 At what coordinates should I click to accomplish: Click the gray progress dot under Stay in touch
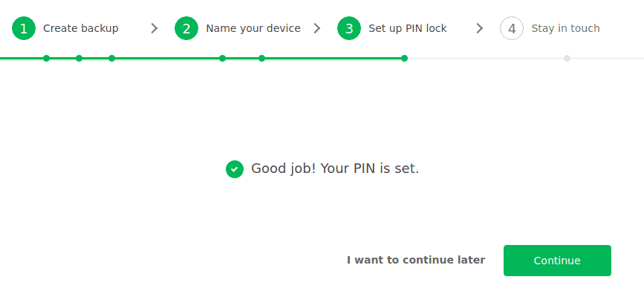tap(567, 59)
